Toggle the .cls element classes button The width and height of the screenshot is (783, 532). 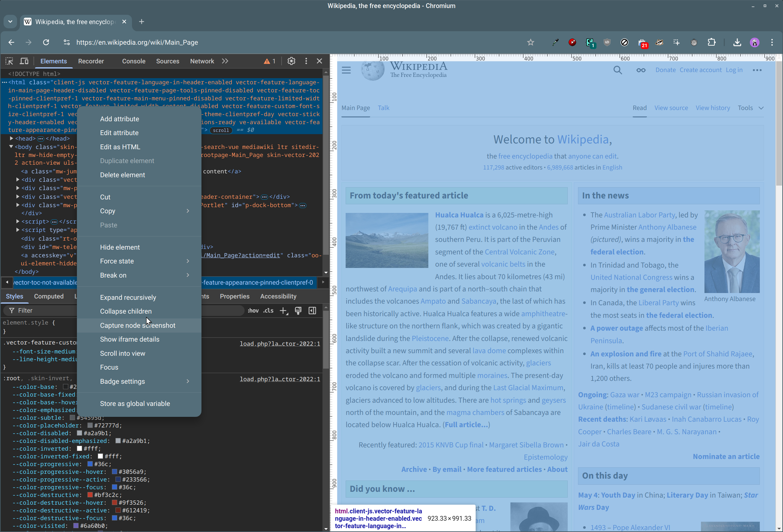(268, 310)
